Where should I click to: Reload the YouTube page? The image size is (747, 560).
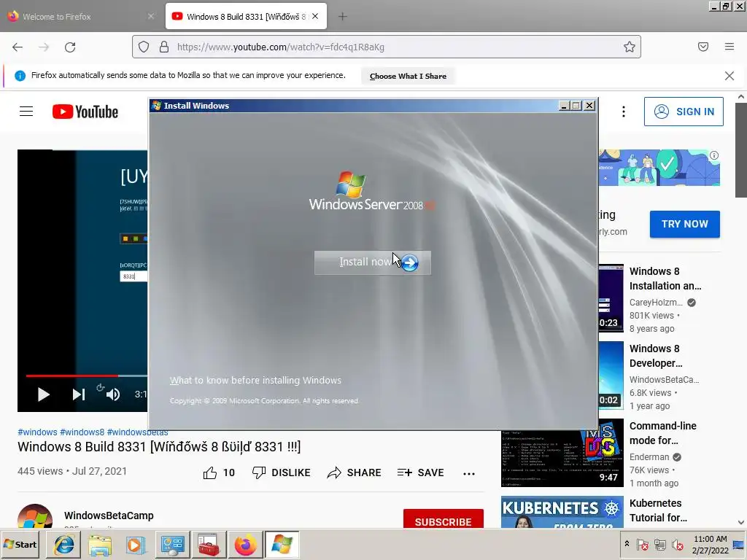click(70, 47)
